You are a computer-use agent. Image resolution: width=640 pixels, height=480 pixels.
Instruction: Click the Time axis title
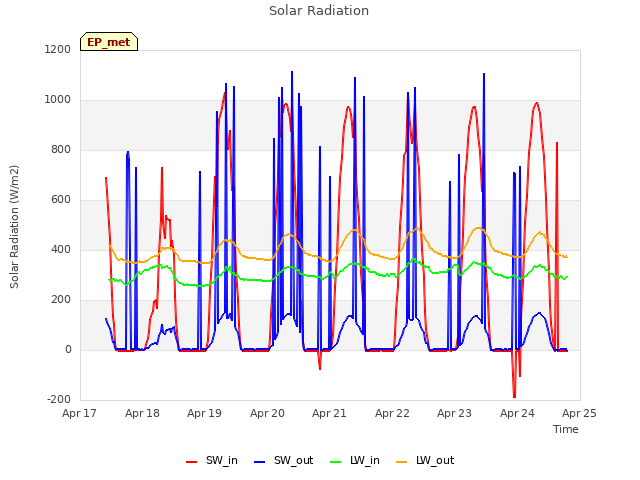pos(566,429)
